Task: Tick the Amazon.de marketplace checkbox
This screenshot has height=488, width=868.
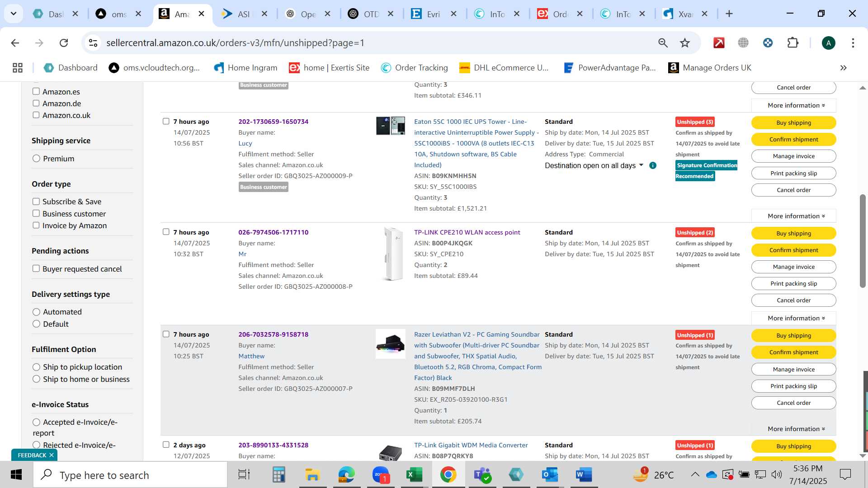Action: point(36,103)
